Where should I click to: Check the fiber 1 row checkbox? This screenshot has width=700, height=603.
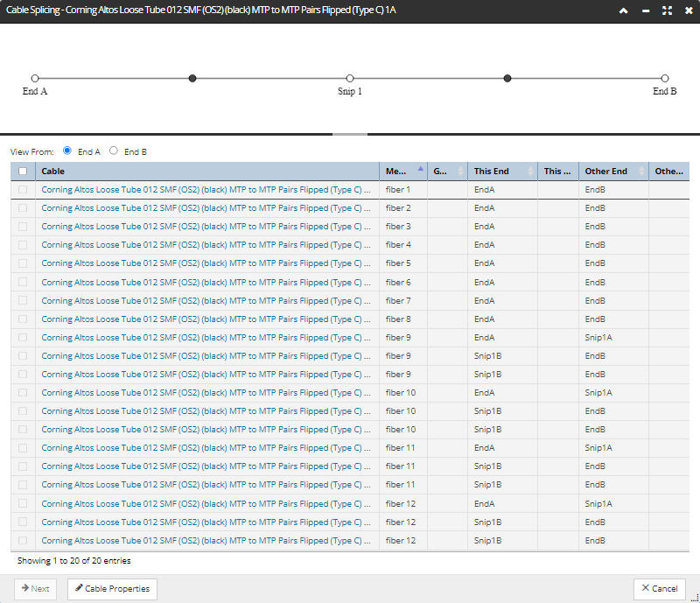coord(23,190)
